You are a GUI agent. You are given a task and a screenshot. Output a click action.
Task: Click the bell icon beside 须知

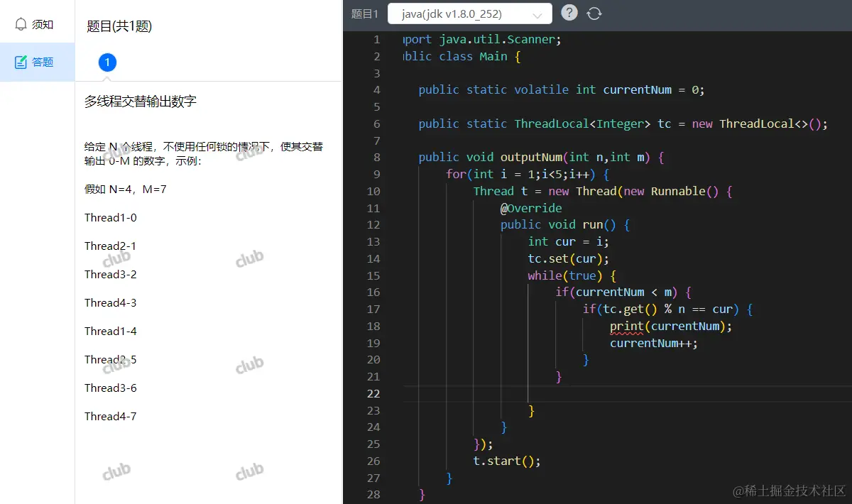point(21,24)
